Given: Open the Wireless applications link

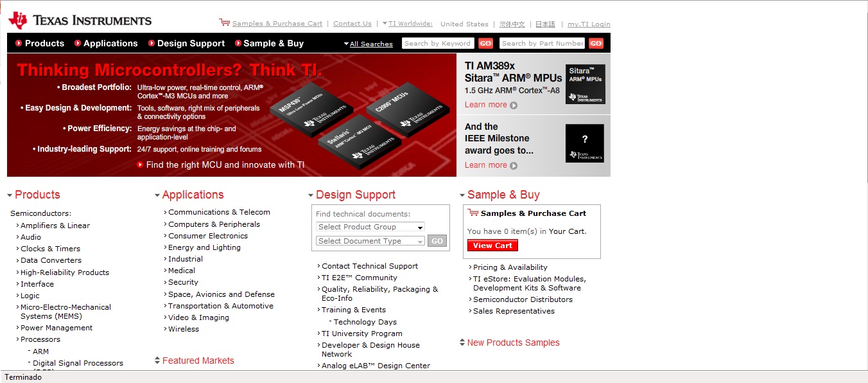Looking at the screenshot, I should [184, 329].
